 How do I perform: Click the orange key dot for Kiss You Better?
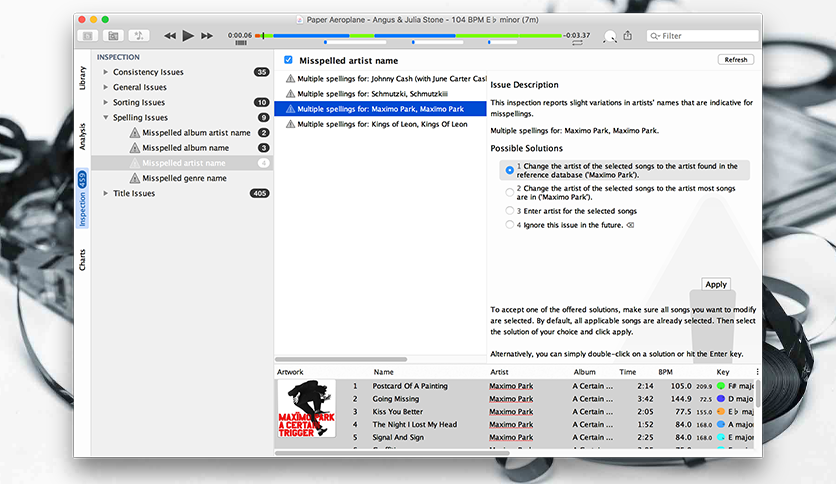(x=721, y=412)
